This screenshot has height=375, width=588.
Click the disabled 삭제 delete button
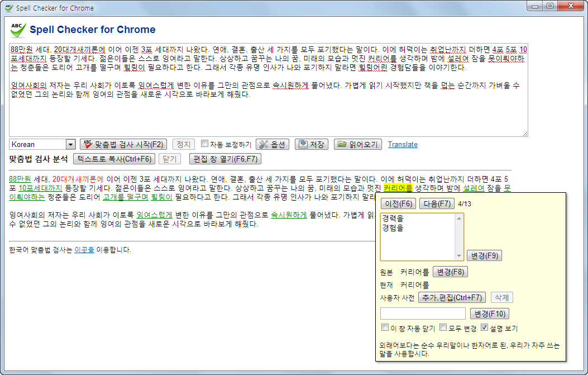click(502, 298)
